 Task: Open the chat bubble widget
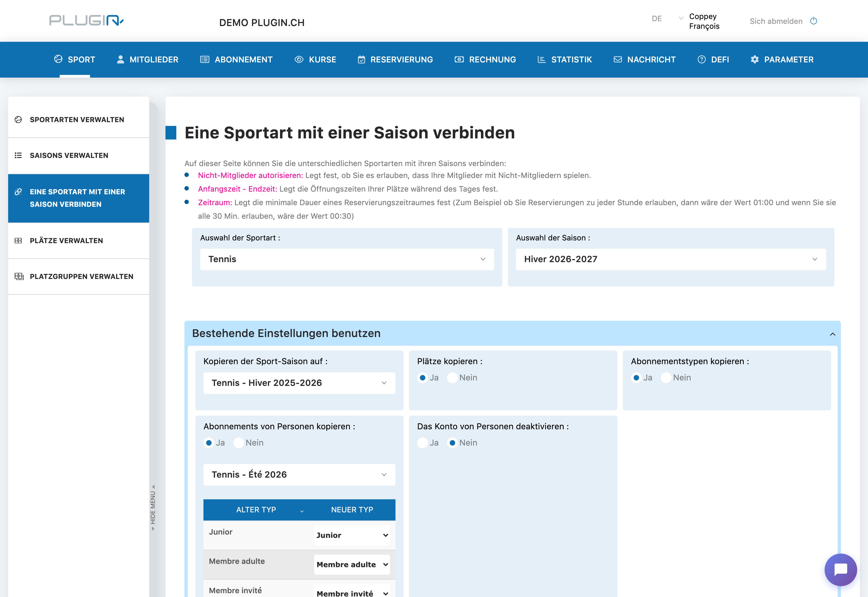pyautogui.click(x=841, y=570)
